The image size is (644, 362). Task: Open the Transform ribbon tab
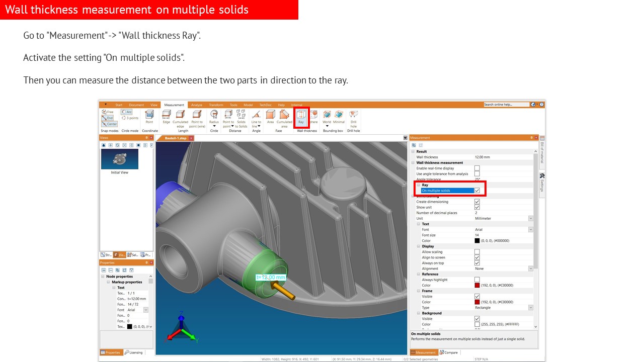[x=216, y=105]
